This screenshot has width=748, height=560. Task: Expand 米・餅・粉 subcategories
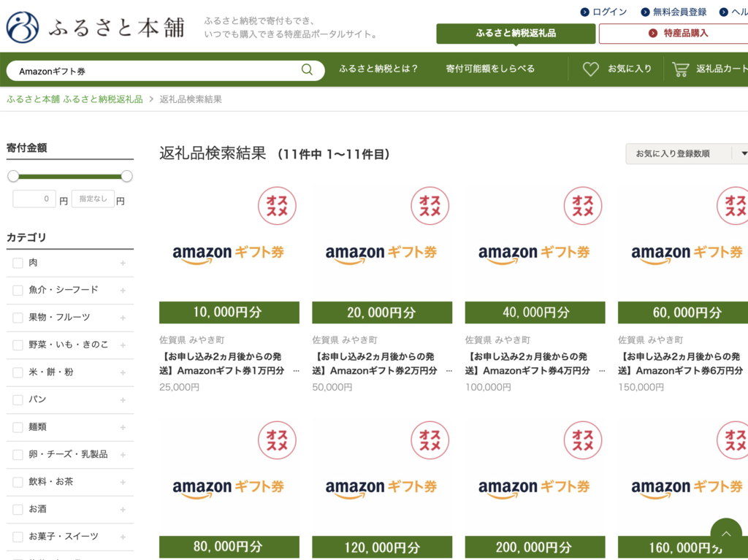click(x=123, y=372)
